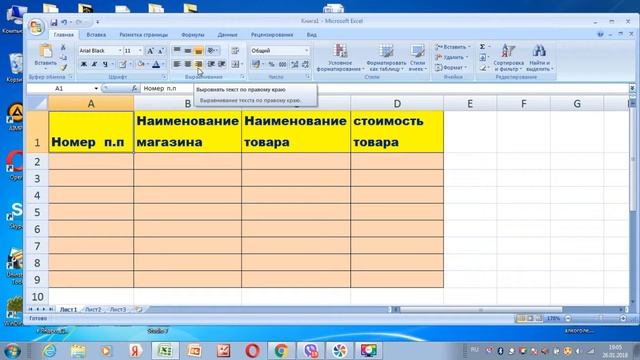
Task: Open Sort & Filter (Сортировка и фильтр)
Action: coord(508,58)
